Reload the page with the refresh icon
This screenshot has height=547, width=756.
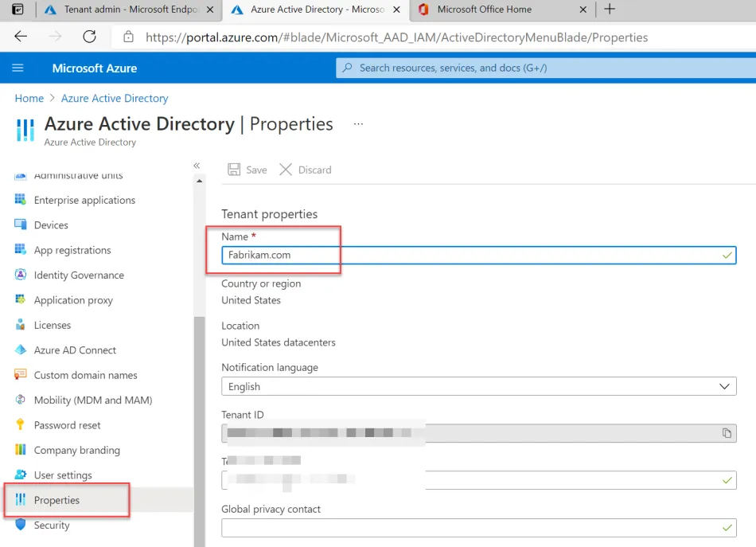(x=89, y=37)
